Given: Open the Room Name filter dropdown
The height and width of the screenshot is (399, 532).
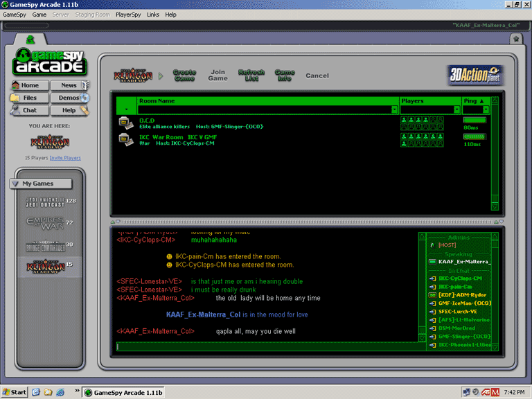Looking at the screenshot, I should (x=394, y=109).
